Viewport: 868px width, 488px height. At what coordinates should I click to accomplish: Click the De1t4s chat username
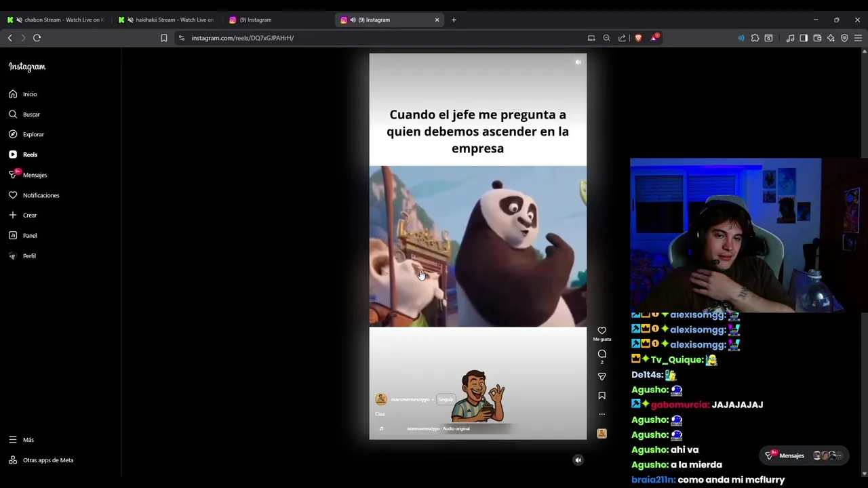pos(647,375)
